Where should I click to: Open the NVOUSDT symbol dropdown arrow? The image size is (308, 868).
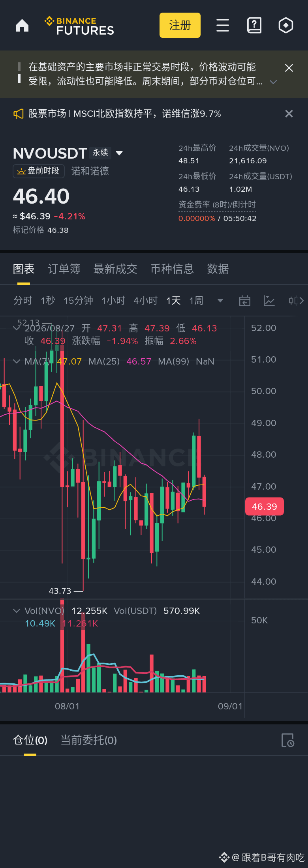(x=119, y=153)
